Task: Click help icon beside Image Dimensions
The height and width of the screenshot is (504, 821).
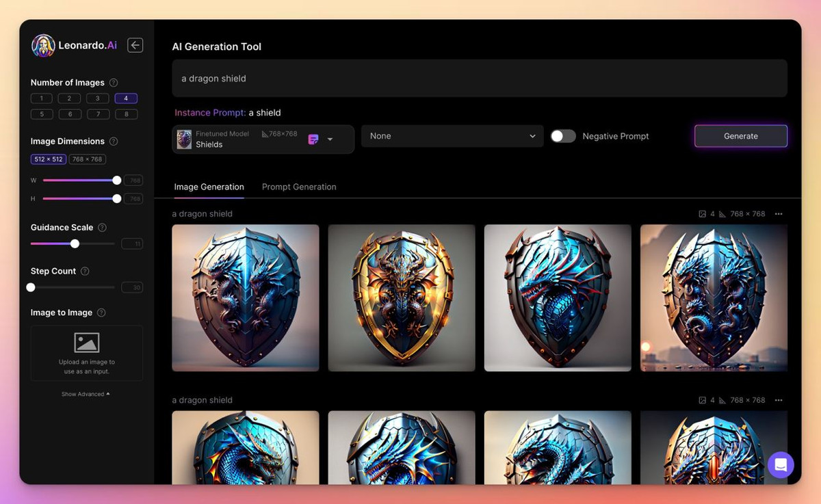Action: point(114,142)
